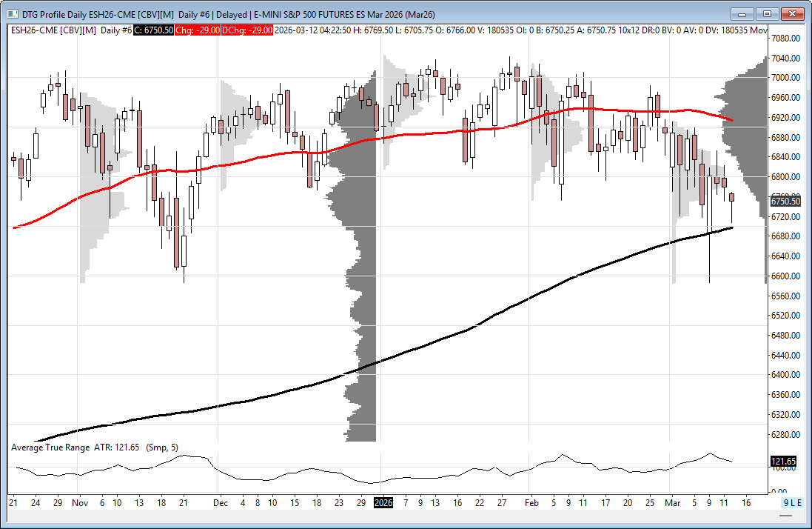Click the Dec label on time axis
This screenshot has height=529, width=812.
click(220, 502)
